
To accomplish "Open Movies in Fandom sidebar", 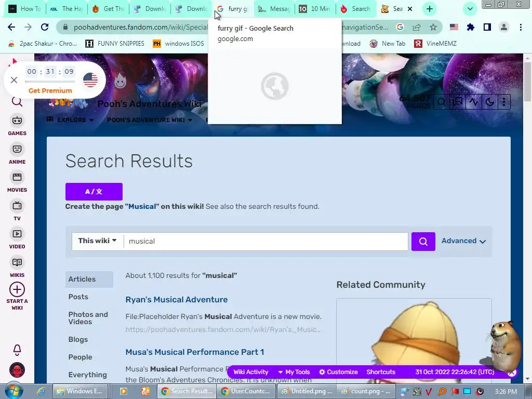I will point(17,182).
